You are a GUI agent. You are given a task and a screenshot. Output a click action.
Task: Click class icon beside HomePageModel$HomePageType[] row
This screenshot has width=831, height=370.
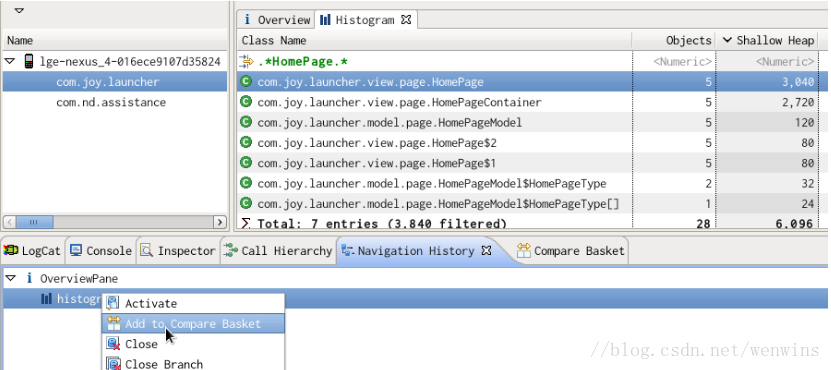(x=246, y=203)
